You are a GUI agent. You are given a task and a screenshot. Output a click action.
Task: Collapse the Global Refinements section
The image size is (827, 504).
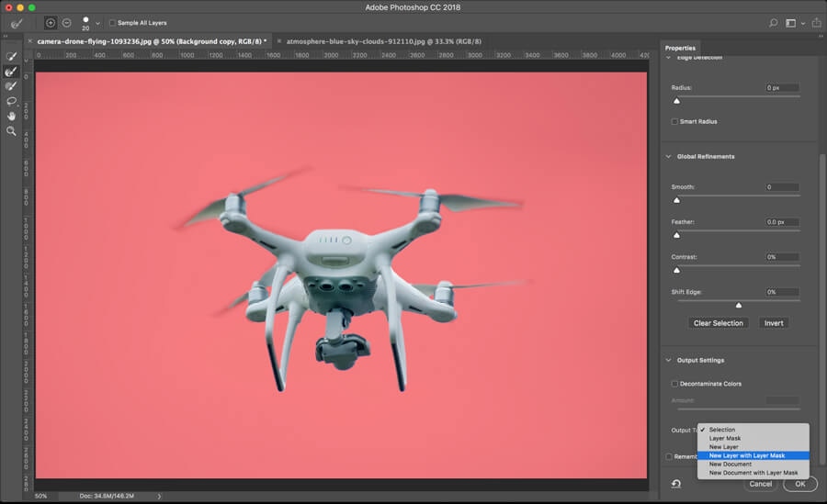tap(669, 157)
